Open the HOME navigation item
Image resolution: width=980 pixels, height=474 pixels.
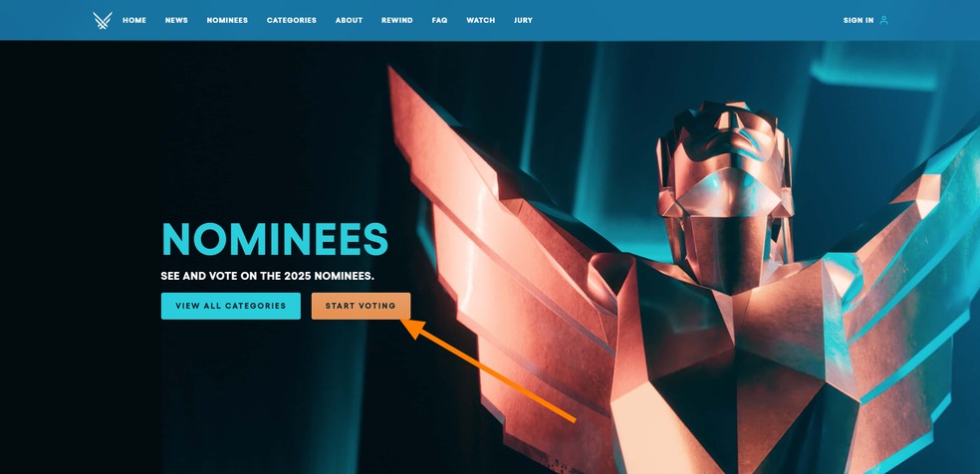point(134,21)
